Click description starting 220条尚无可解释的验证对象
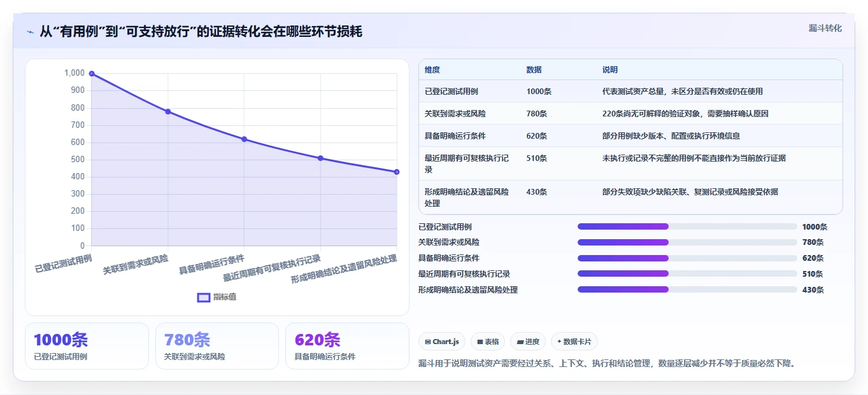The image size is (868, 395). [x=685, y=114]
